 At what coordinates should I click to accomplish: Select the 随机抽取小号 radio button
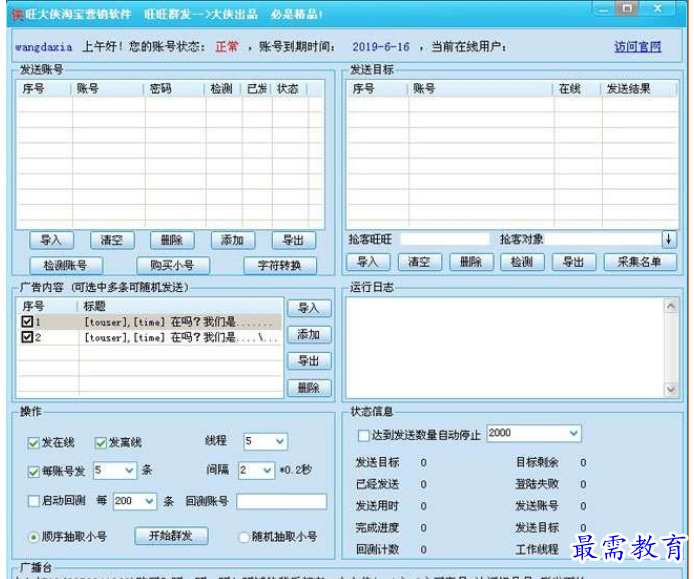(244, 537)
